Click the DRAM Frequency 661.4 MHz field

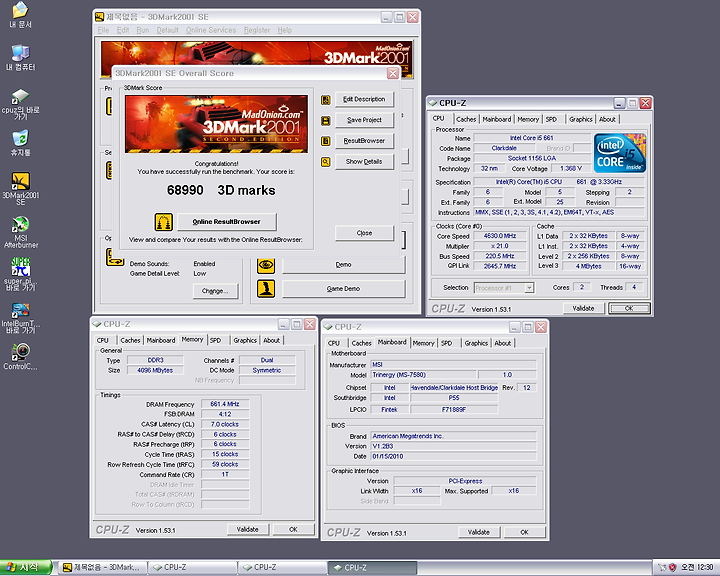tap(225, 404)
